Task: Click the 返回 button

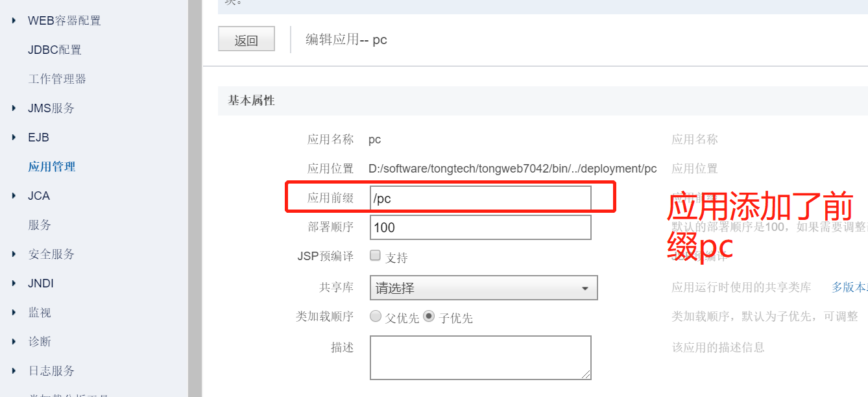Action: [x=247, y=38]
